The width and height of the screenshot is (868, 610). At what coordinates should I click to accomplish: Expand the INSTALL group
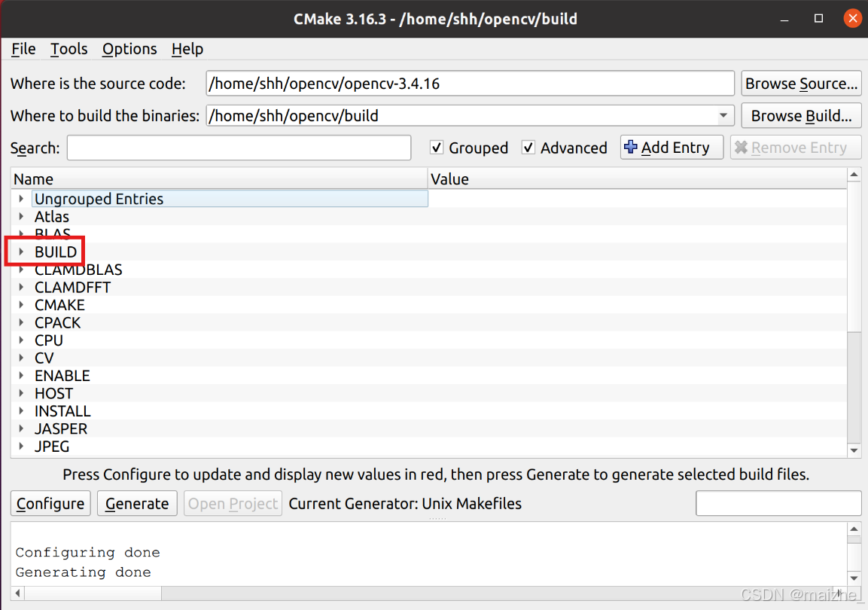pyautogui.click(x=21, y=411)
